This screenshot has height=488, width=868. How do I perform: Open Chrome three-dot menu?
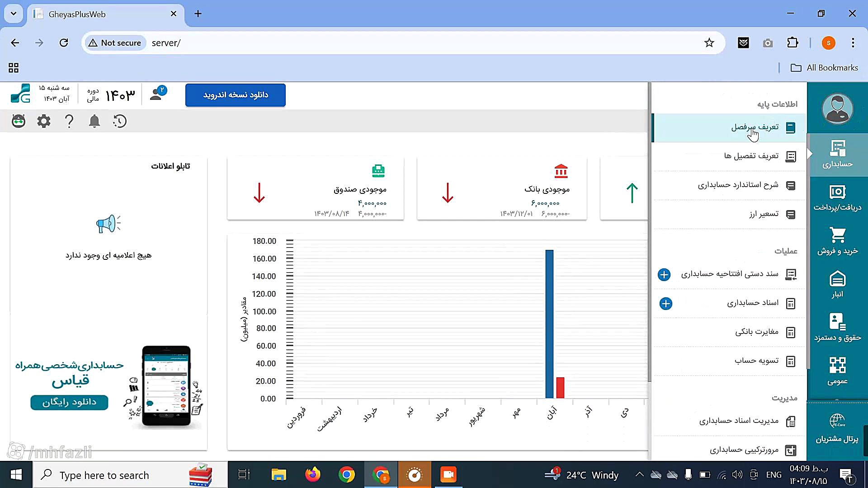click(x=853, y=43)
